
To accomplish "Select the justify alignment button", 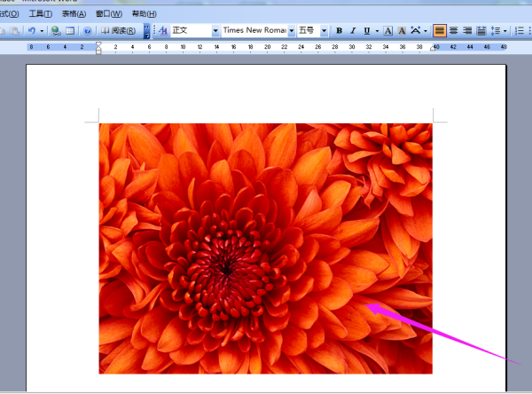I will tap(440, 30).
